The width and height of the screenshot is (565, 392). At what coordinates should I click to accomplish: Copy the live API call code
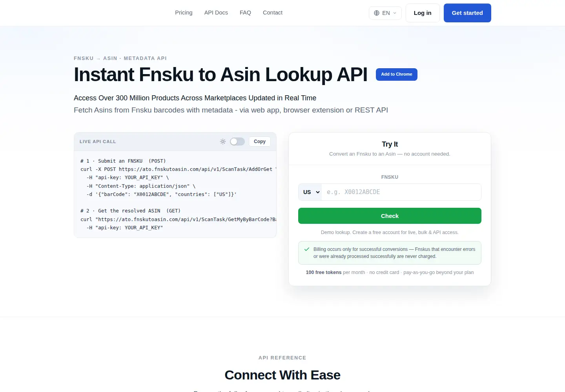pyautogui.click(x=260, y=142)
